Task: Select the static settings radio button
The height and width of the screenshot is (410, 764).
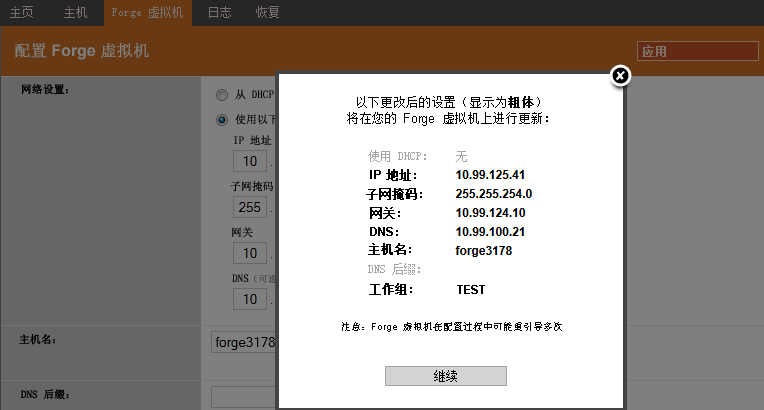Action: point(222,120)
